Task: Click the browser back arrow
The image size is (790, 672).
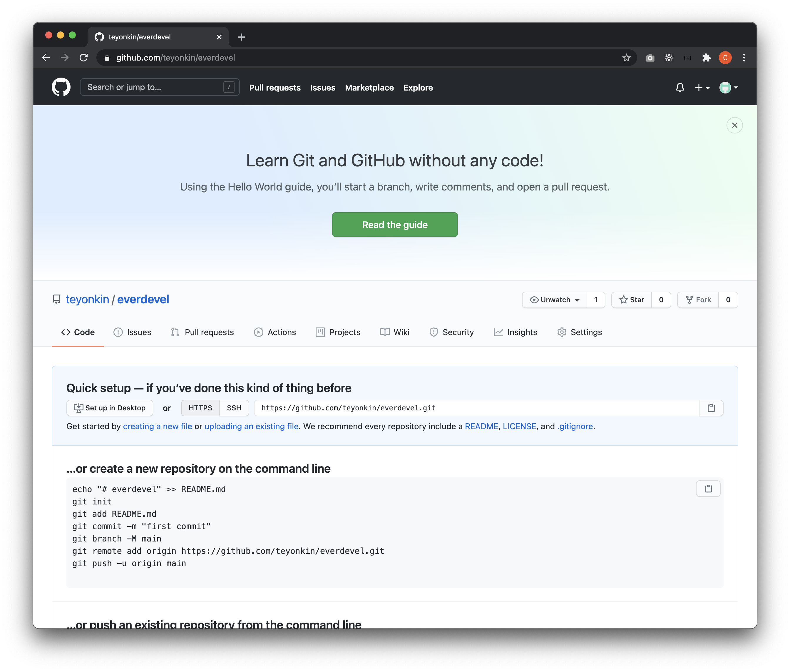Action: [x=46, y=58]
